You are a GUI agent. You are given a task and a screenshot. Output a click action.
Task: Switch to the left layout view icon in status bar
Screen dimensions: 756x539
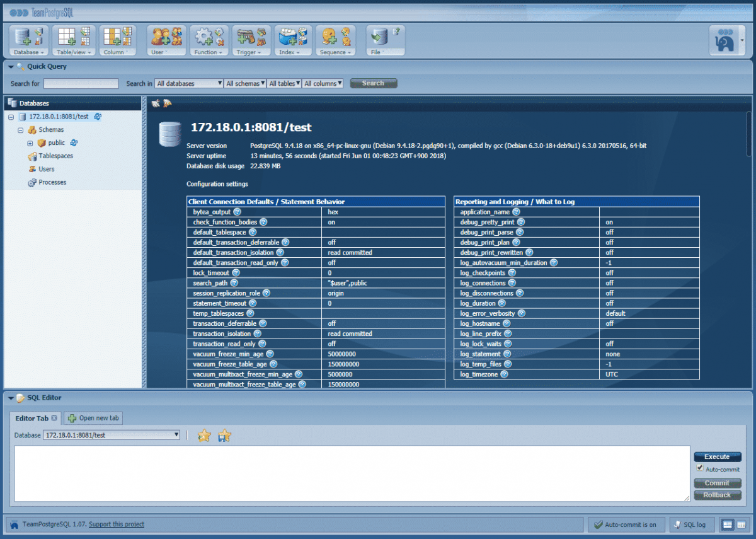(728, 525)
